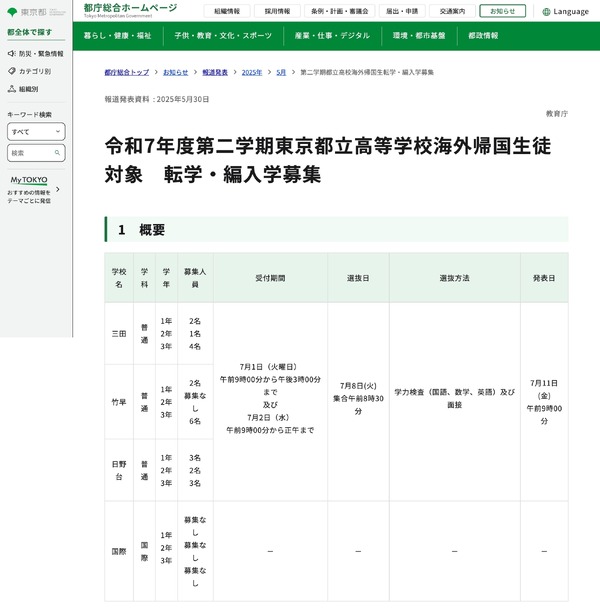Expand the My TOKYO chevron arrow
600x612 pixels.
point(58,189)
